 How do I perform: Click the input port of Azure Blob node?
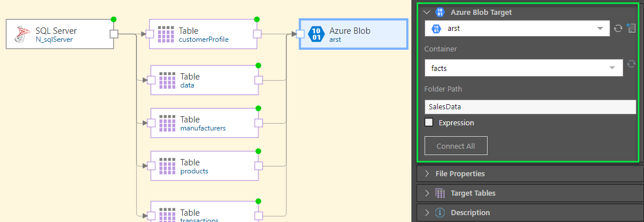[300, 34]
